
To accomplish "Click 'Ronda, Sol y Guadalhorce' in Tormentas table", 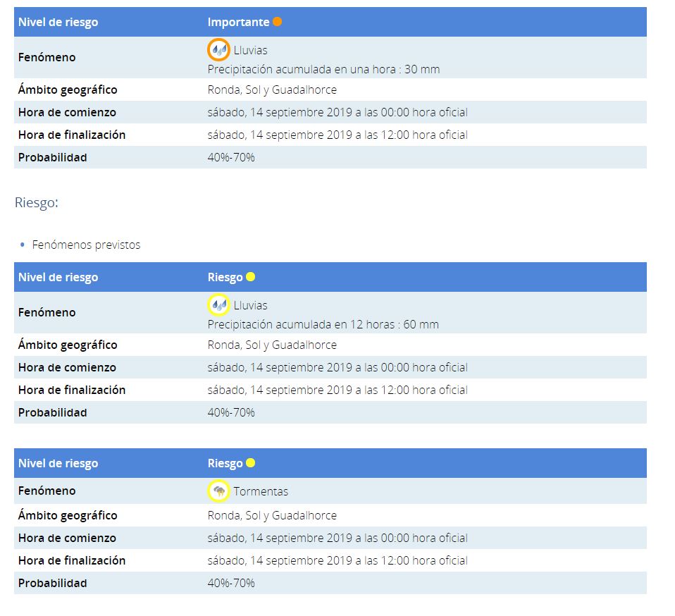I will pyautogui.click(x=272, y=515).
